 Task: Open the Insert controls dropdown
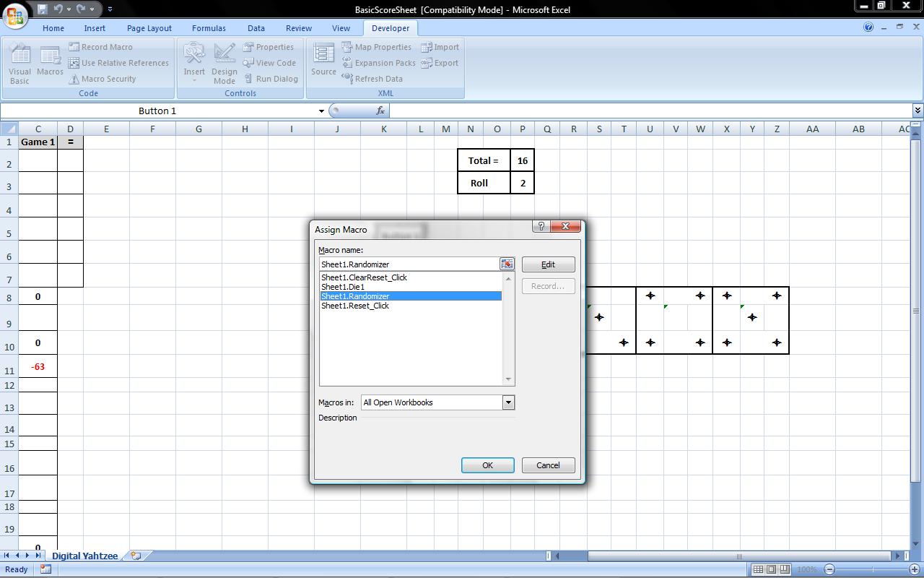click(194, 64)
